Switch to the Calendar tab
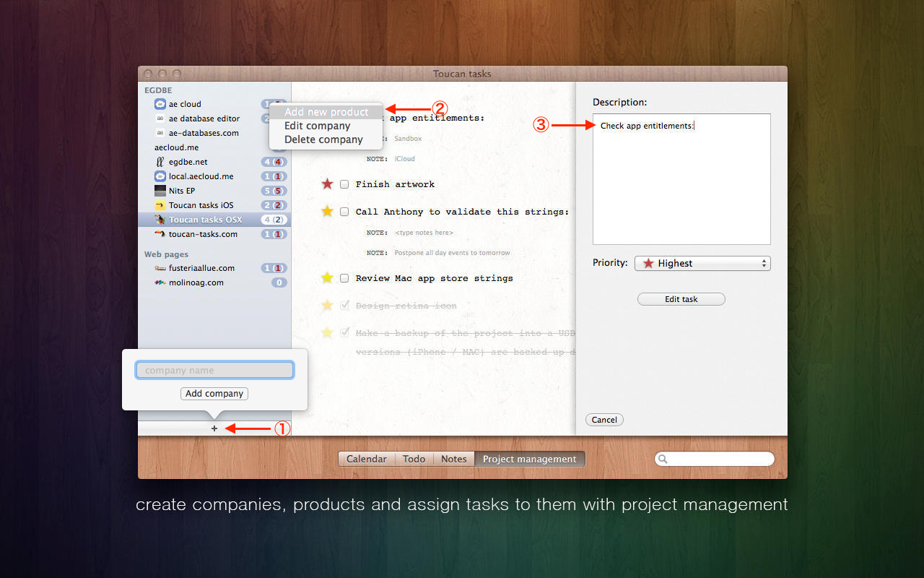Screen dimensions: 924x578 pos(367,459)
